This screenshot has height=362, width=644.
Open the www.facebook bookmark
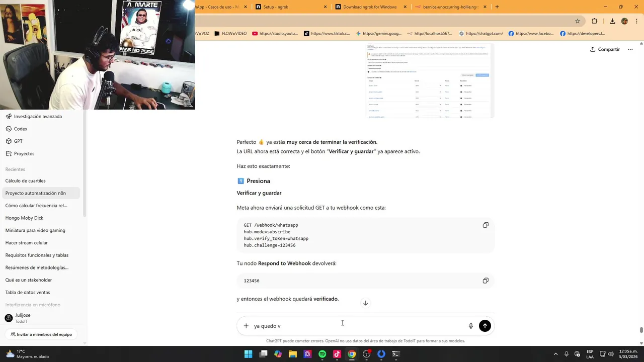(531, 34)
